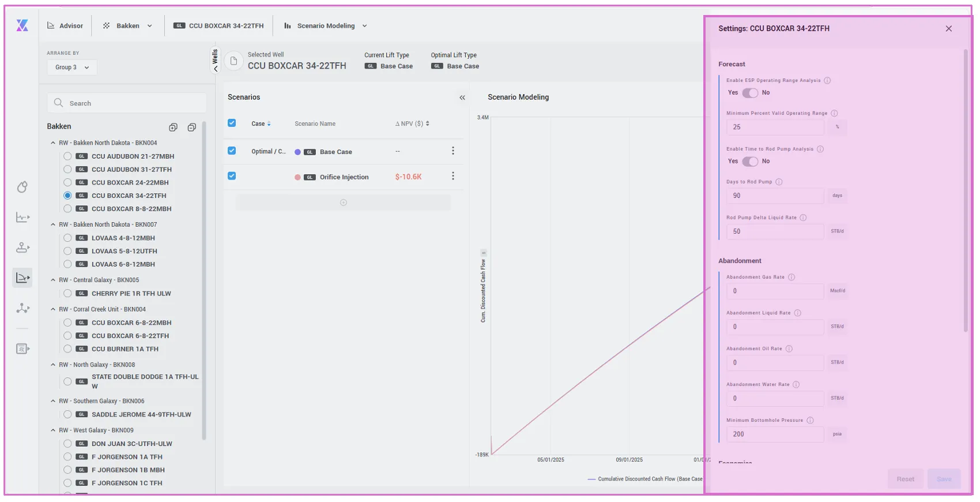
Task: Select the CCU BOXCAR 34-22TFH breadcrumb
Action: [218, 26]
